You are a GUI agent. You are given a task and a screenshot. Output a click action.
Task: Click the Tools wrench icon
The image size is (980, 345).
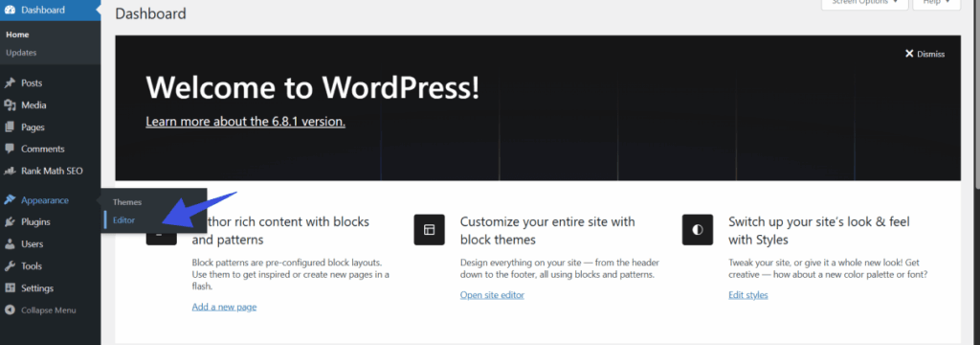click(x=10, y=266)
